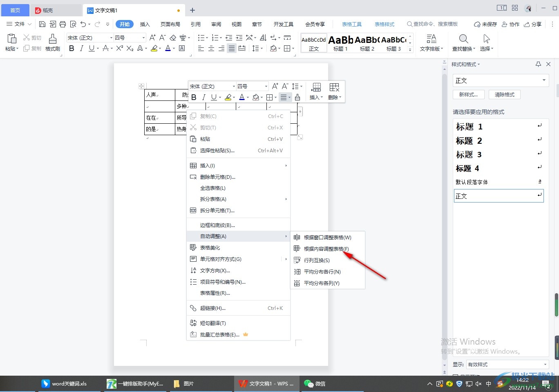Choose 平均分布各行(N) from submenu

click(327, 272)
